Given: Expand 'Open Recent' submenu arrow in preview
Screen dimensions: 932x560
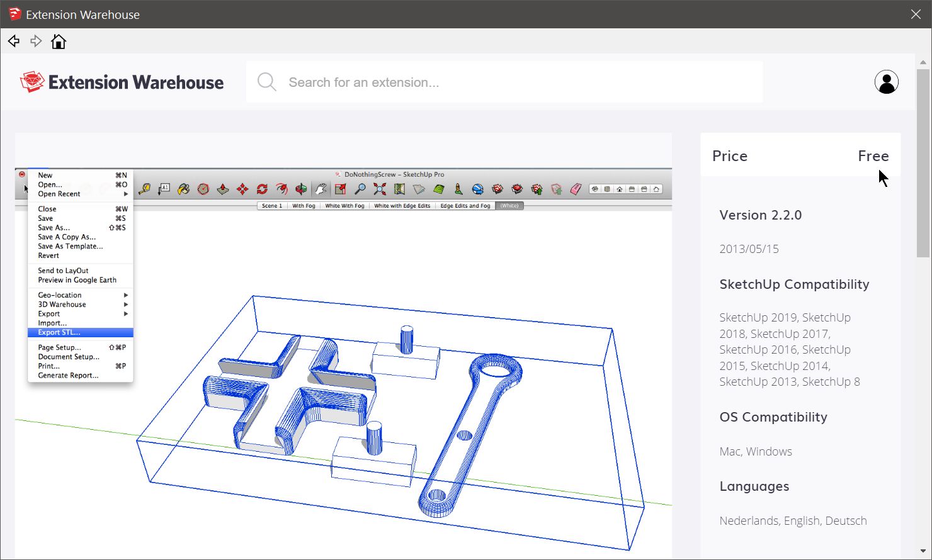Looking at the screenshot, I should 126,194.
